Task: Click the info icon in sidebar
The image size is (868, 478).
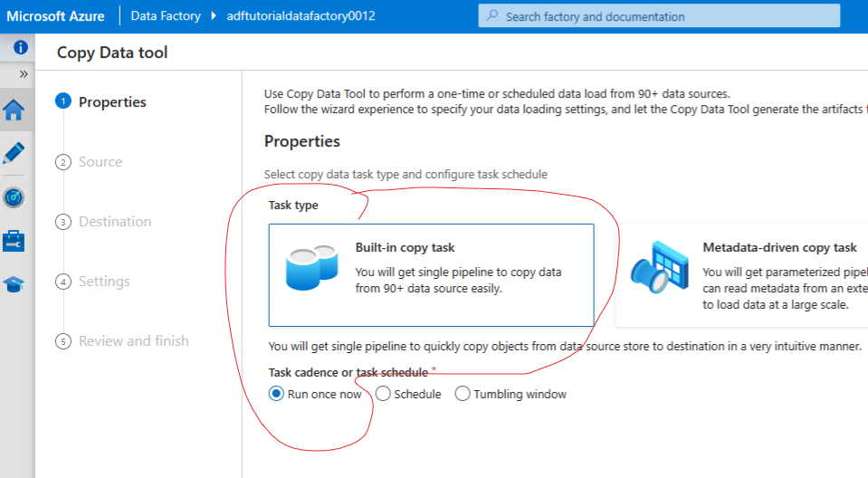Action: (21, 48)
